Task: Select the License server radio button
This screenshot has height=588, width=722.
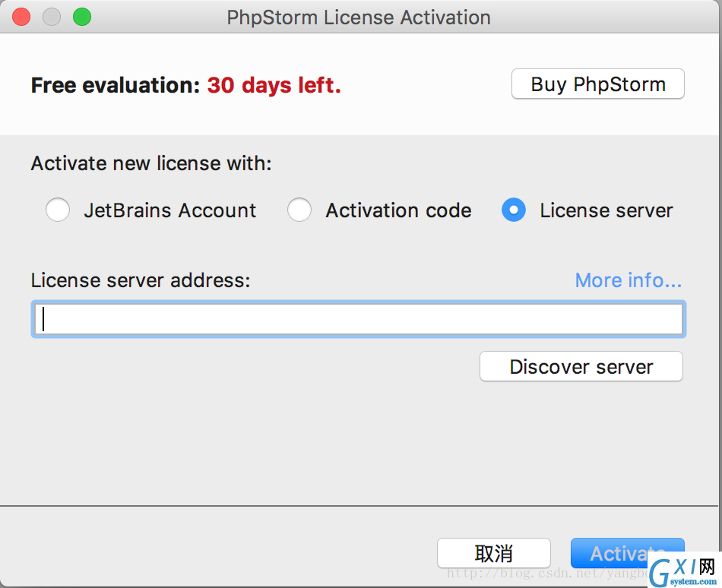Action: coord(514,210)
